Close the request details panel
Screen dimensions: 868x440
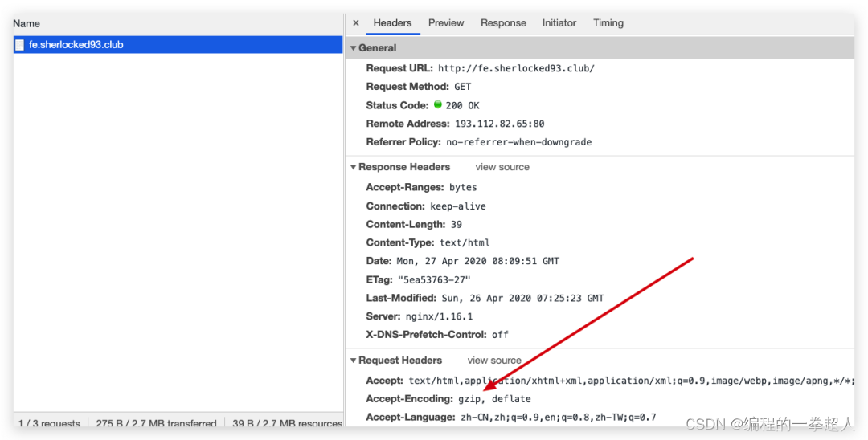point(356,23)
